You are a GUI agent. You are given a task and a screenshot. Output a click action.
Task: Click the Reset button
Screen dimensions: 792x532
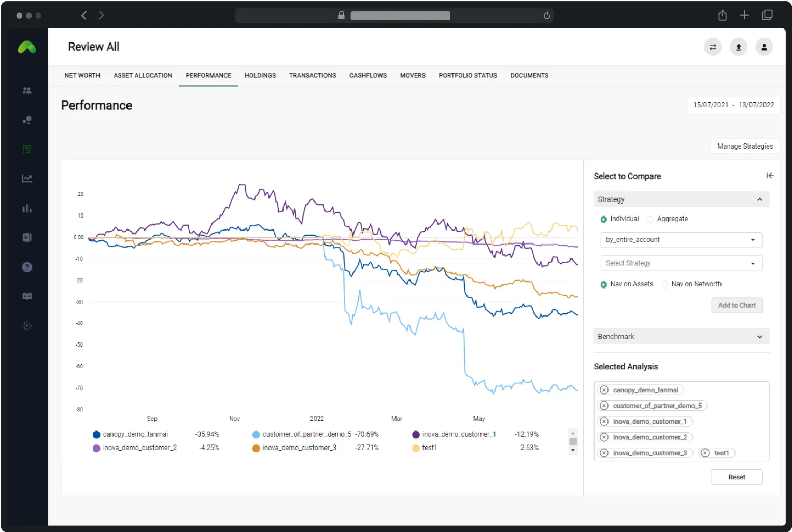tap(737, 477)
